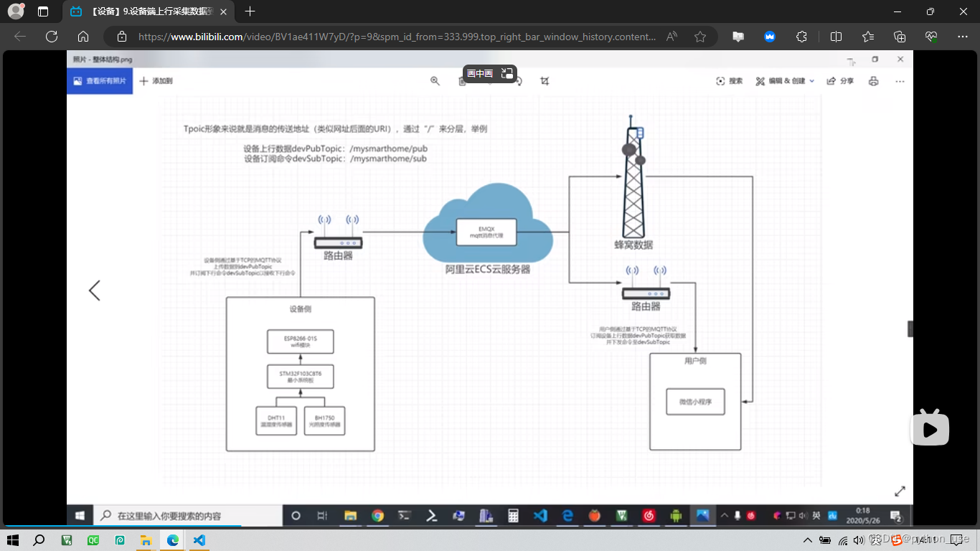Open a new browser tab

(250, 11)
